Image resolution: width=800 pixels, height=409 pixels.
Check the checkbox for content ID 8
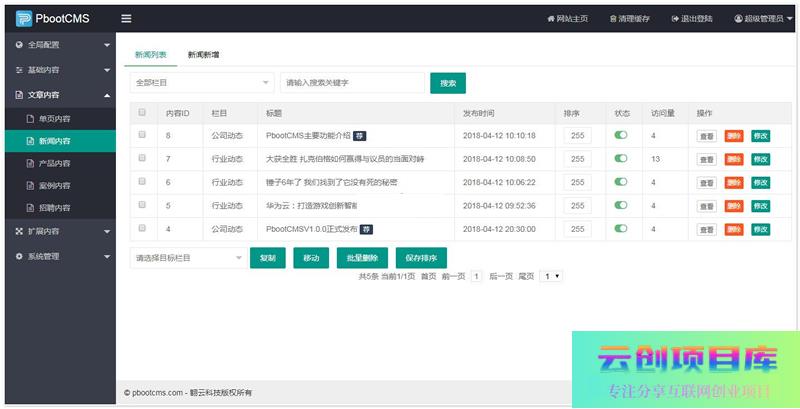142,135
